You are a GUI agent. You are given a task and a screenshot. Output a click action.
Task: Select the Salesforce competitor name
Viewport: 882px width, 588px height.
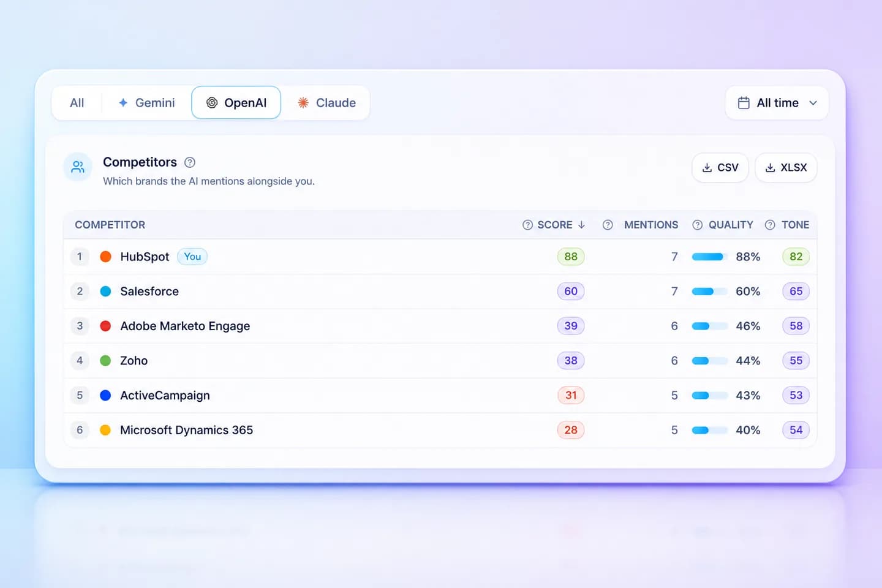149,292
